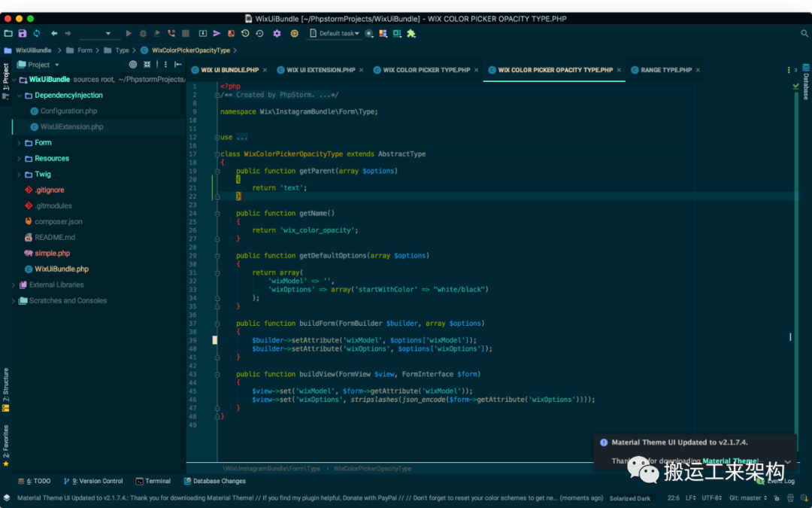The width and height of the screenshot is (812, 508).
Task: Toggle listening for PHP debug connections phone icon
Action: (x=171, y=33)
